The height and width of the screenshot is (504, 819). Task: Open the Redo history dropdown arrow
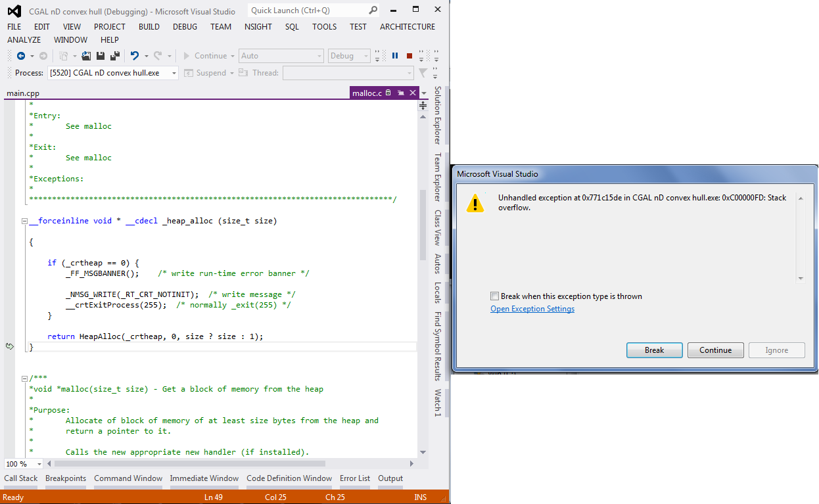[x=169, y=56]
